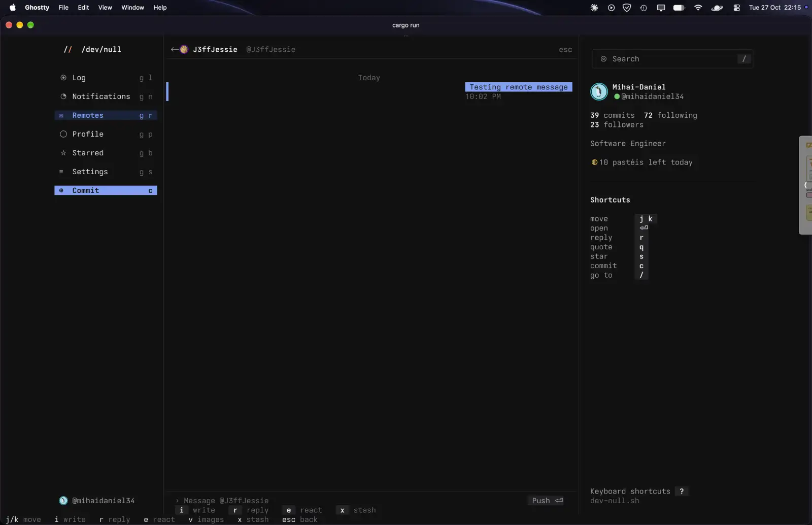Image resolution: width=812 pixels, height=525 pixels.
Task: Click the Keyboard shortcuts ? badge
Action: (682, 491)
